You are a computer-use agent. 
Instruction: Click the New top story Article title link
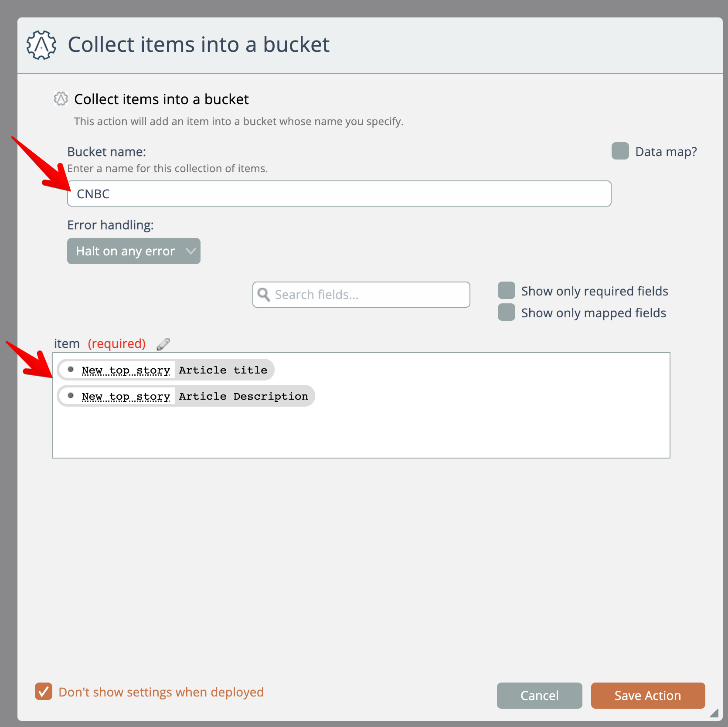coord(126,370)
